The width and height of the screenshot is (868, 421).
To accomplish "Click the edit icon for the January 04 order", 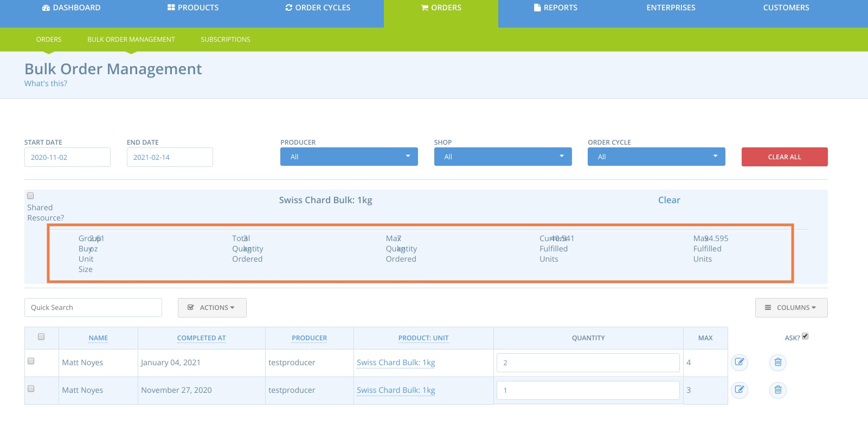I will pyautogui.click(x=740, y=362).
